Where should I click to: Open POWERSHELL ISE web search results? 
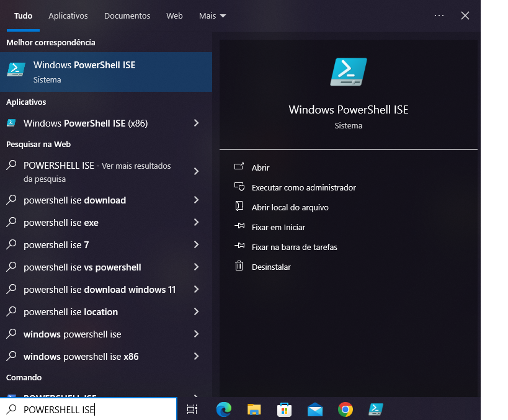point(106,172)
